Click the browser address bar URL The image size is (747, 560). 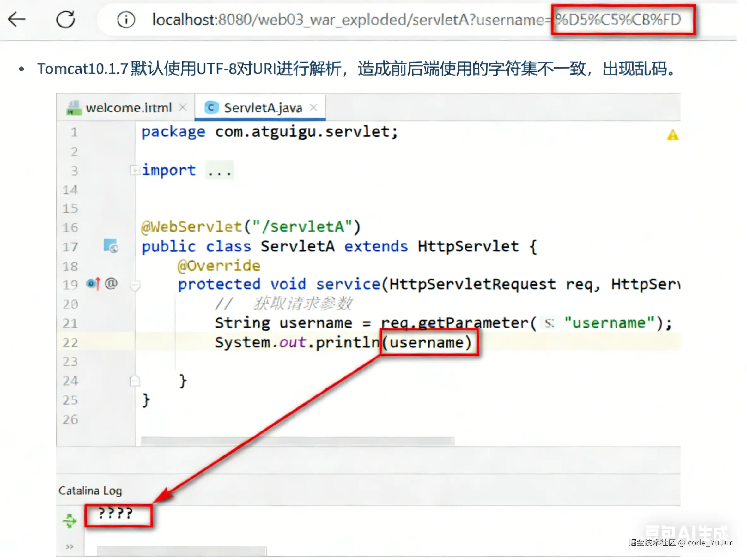[x=348, y=20]
